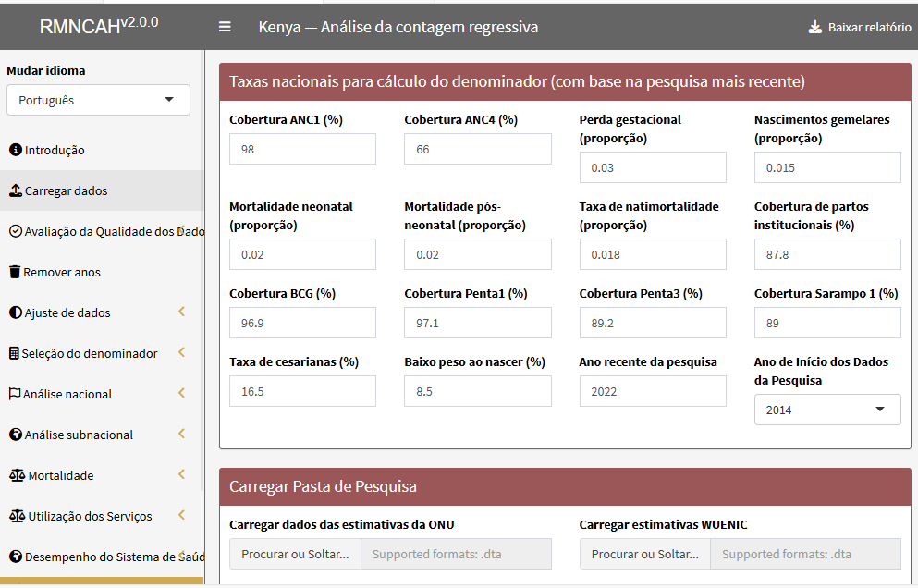Open the Ano de Início dropdown showing 2014
The image size is (918, 588).
coord(827,410)
